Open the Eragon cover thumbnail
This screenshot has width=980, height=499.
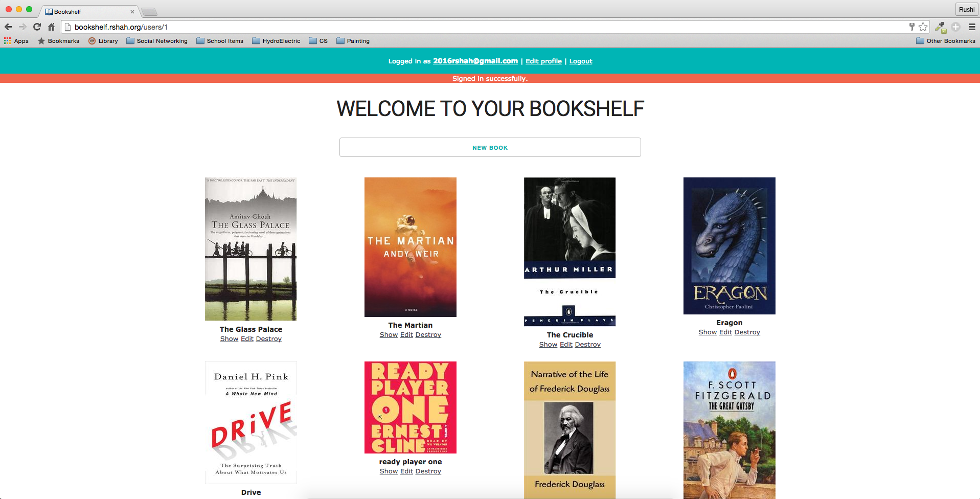click(x=729, y=246)
